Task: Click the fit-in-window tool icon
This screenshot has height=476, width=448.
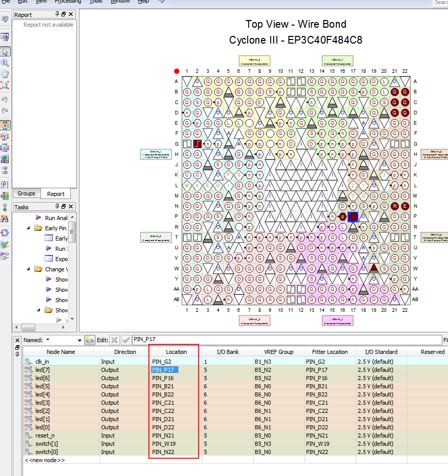Action: pos(5,85)
